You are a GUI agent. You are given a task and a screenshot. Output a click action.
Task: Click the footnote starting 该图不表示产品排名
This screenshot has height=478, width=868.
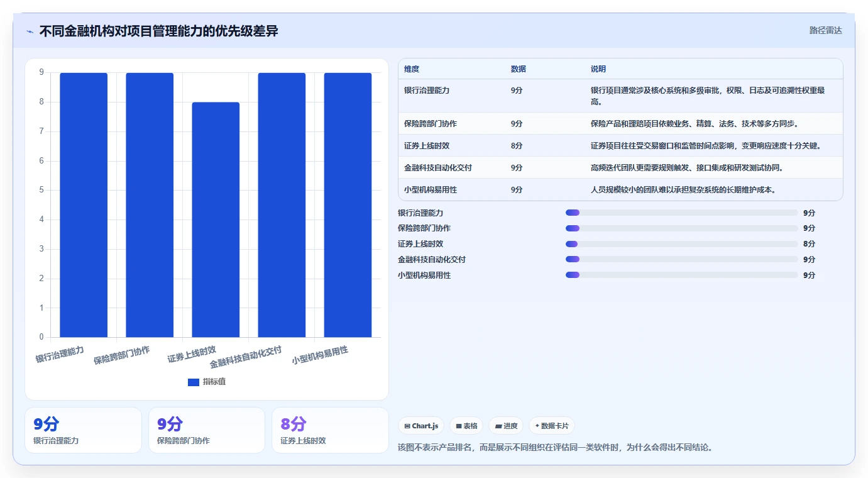[555, 448]
